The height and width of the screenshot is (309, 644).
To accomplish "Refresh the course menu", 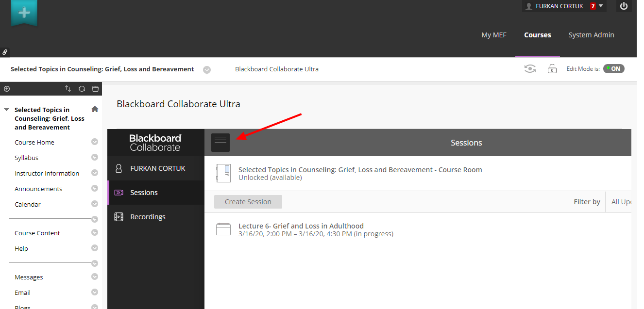I will 82,89.
